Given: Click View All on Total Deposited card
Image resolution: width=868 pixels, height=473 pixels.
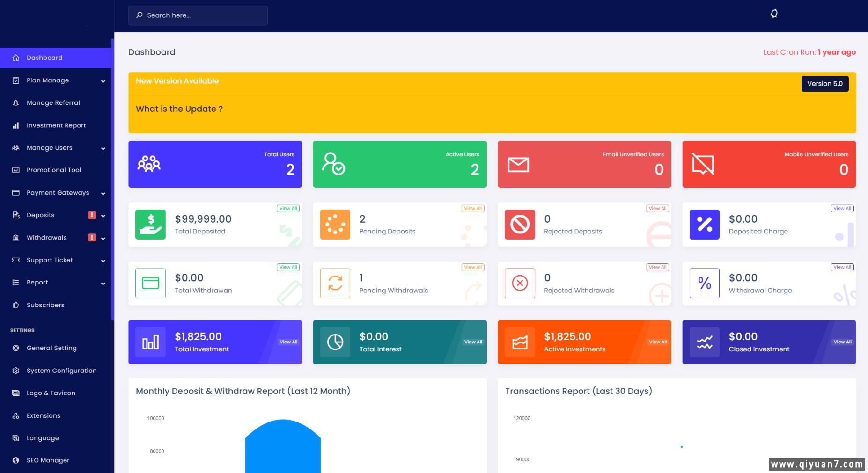Looking at the screenshot, I should [x=288, y=209].
